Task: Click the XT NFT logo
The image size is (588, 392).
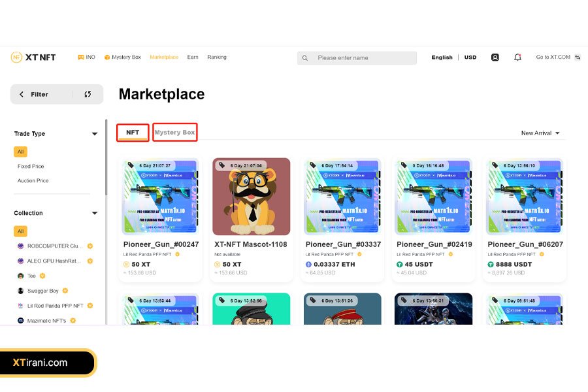Action: pos(33,57)
